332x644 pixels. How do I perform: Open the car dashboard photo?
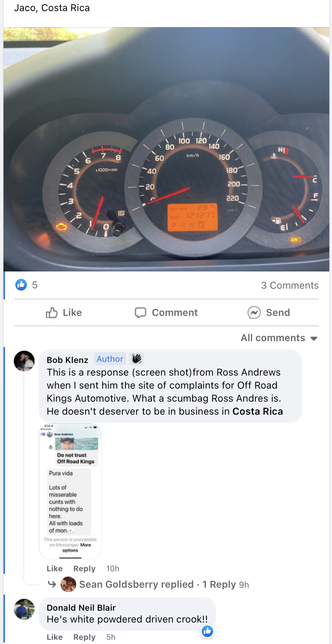166,149
